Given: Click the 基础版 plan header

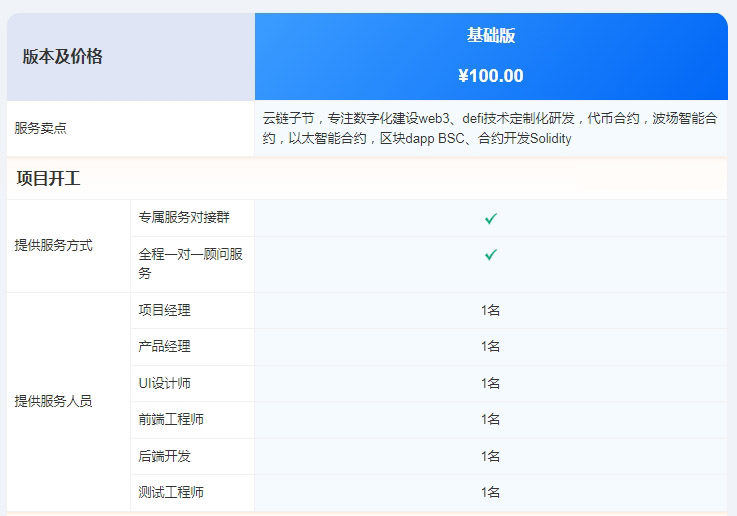Looking at the screenshot, I should click(491, 36).
